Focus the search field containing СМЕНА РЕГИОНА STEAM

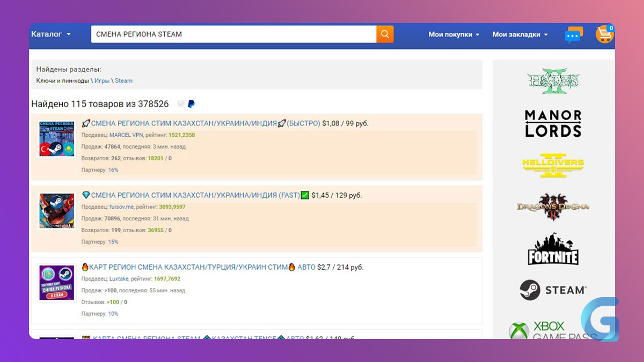(233, 34)
